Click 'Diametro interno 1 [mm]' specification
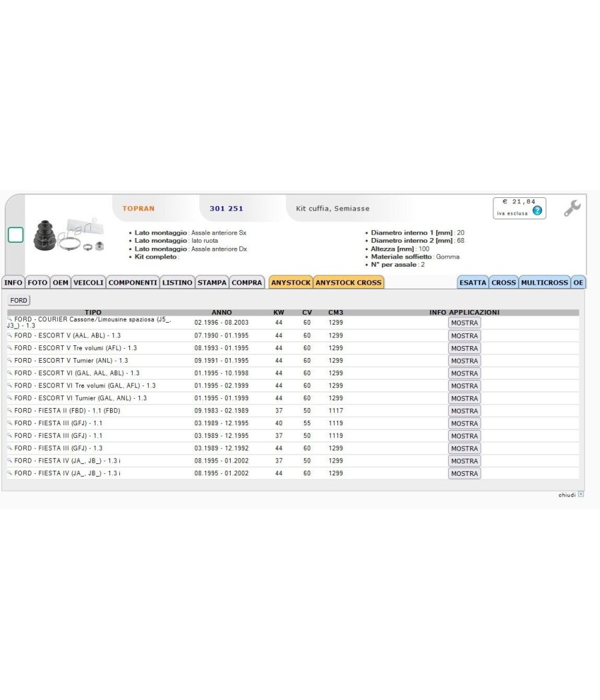Image resolution: width=600 pixels, height=700 pixels. [x=417, y=233]
